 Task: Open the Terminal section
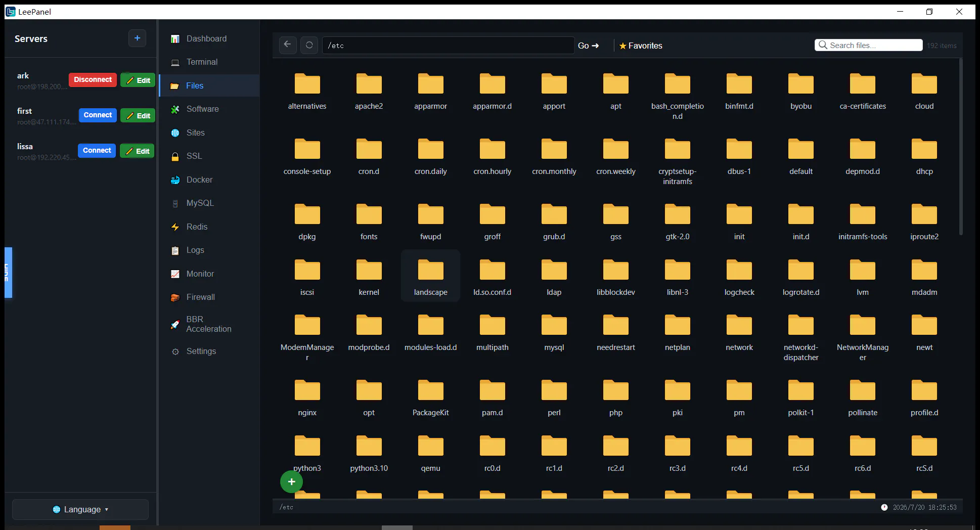pyautogui.click(x=209, y=62)
